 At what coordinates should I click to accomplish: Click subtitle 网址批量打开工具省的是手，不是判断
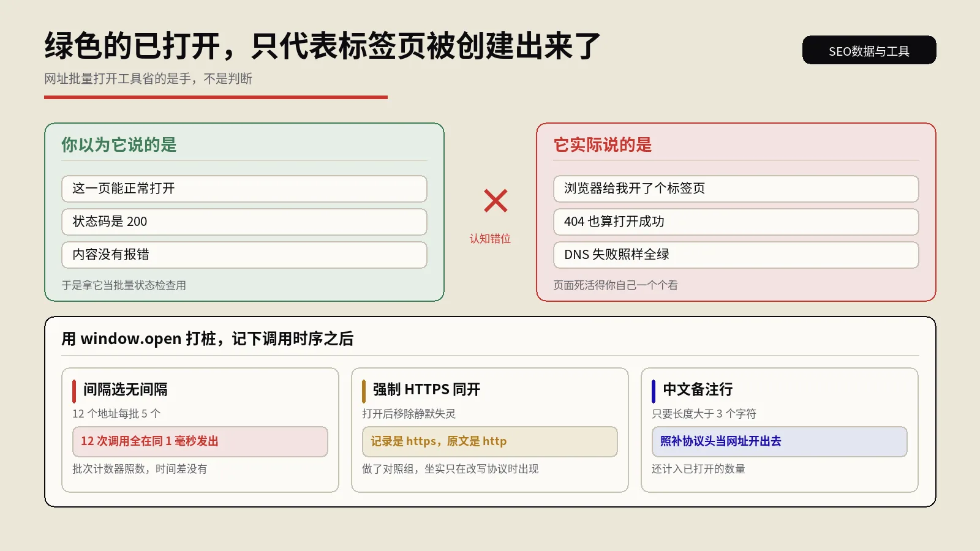coord(148,79)
